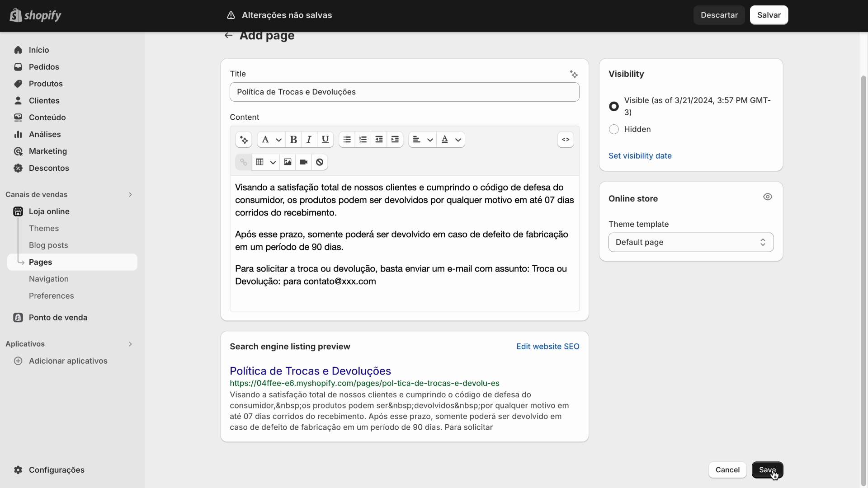Expand the Canais de vendas section
Screen dimensions: 868x488
(130, 195)
